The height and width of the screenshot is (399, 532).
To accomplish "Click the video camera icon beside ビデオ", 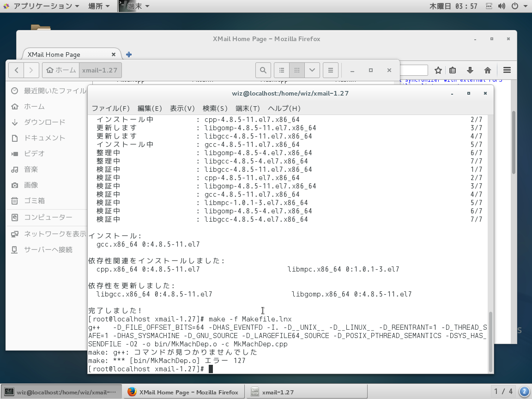I will click(15, 154).
